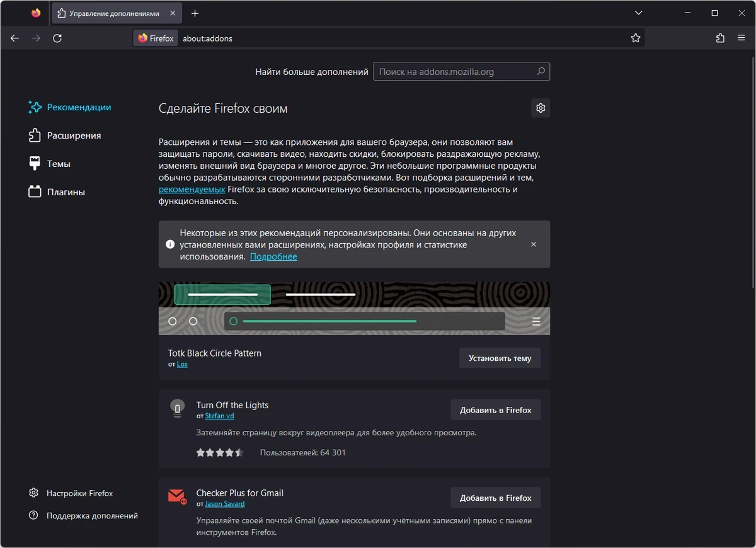Reload the page with refresh icon

point(57,38)
